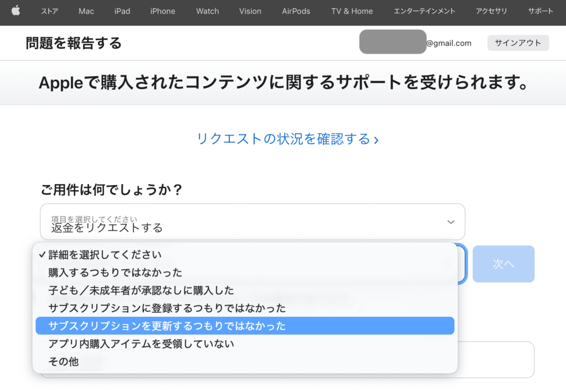Select サブスクリプションに登録するつもりではなかった option
The image size is (566, 392).
(245, 308)
